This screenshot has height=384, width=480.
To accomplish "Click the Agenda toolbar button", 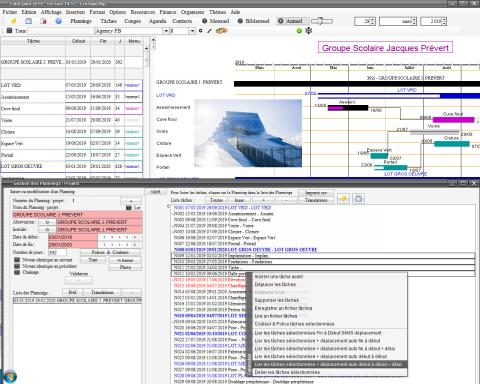I will point(157,21).
